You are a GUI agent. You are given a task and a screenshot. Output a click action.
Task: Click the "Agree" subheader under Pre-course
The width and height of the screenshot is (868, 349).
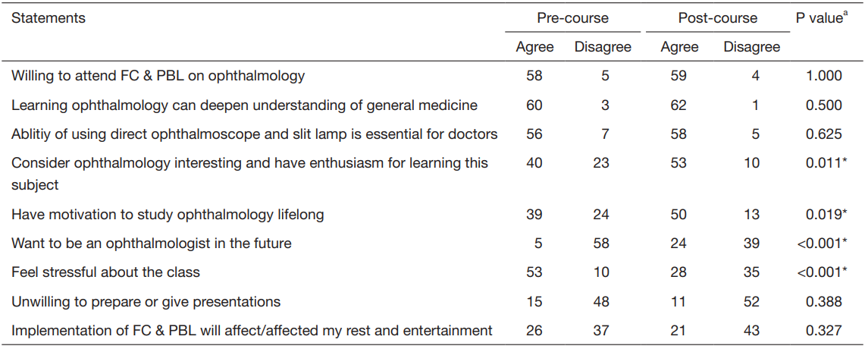click(534, 47)
